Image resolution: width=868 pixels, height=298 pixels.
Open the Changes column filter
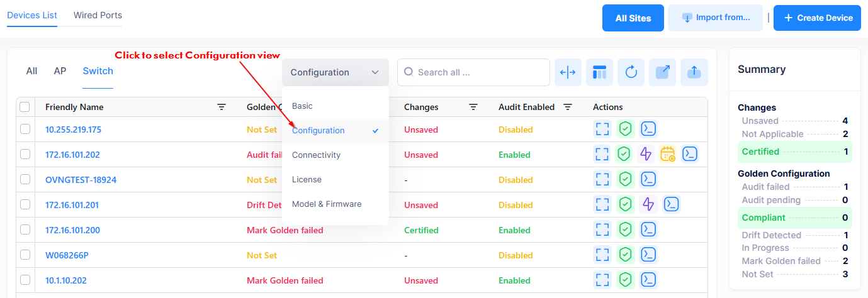[x=473, y=108]
